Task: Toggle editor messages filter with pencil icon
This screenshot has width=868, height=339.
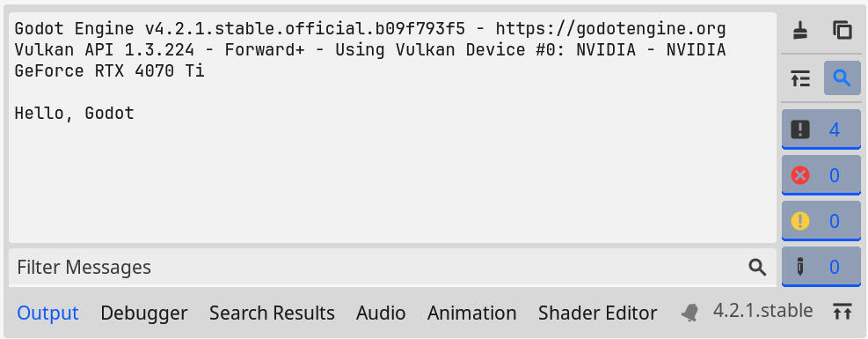Action: click(821, 267)
